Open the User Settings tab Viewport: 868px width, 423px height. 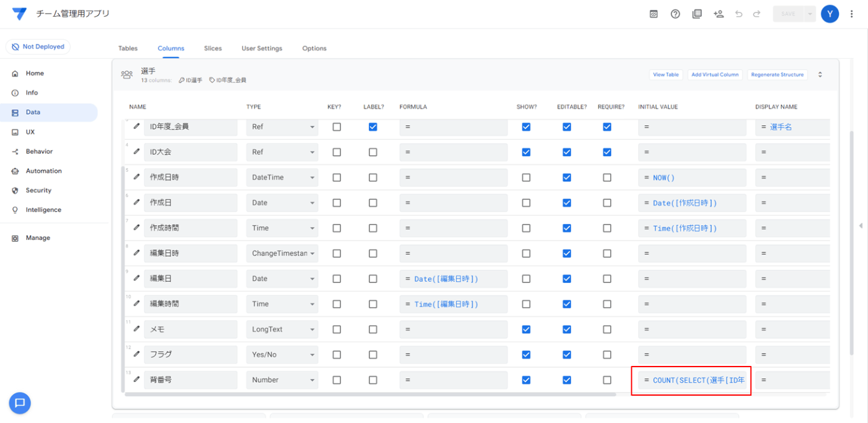[x=262, y=48]
